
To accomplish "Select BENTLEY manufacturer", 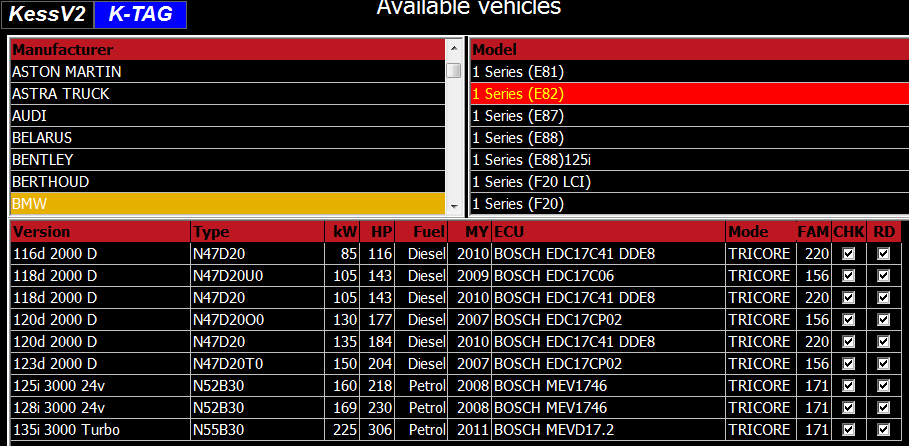I will point(228,160).
